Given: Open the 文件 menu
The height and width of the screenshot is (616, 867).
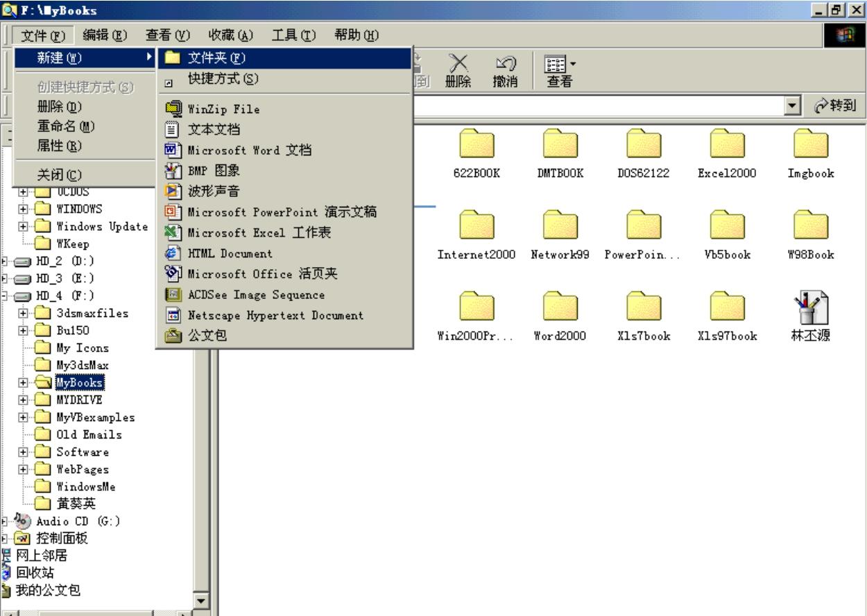Looking at the screenshot, I should 42,34.
